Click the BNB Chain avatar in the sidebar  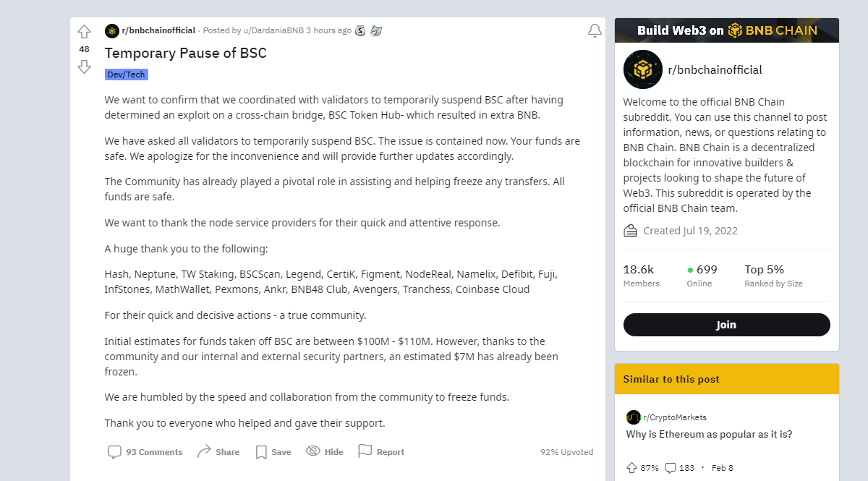pos(643,70)
